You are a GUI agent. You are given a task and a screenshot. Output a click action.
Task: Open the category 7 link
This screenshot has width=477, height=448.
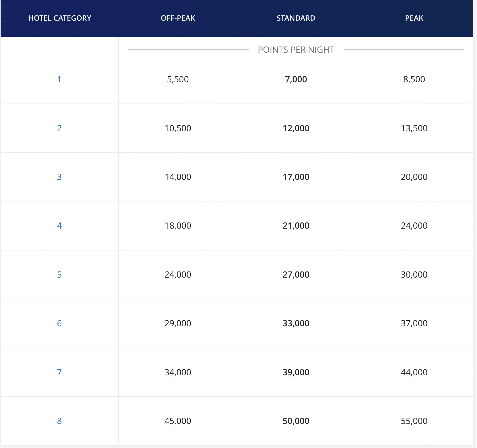pyautogui.click(x=59, y=372)
